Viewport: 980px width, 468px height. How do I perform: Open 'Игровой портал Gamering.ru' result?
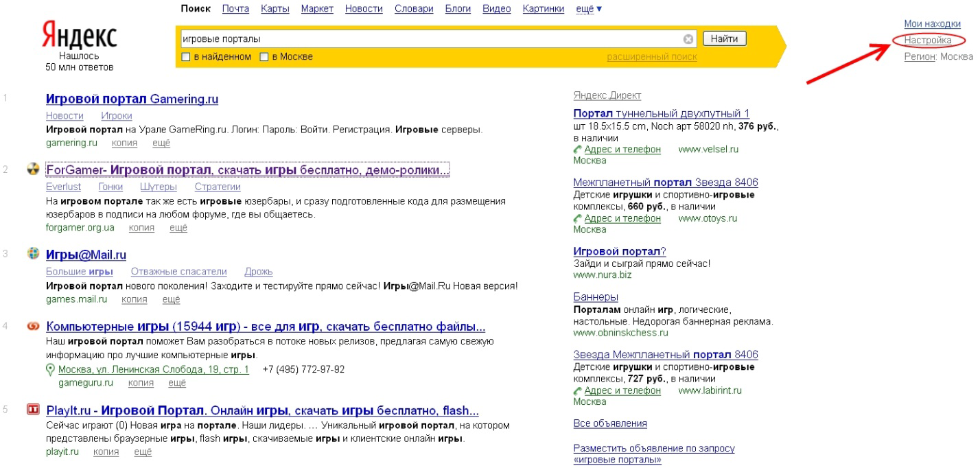[132, 100]
